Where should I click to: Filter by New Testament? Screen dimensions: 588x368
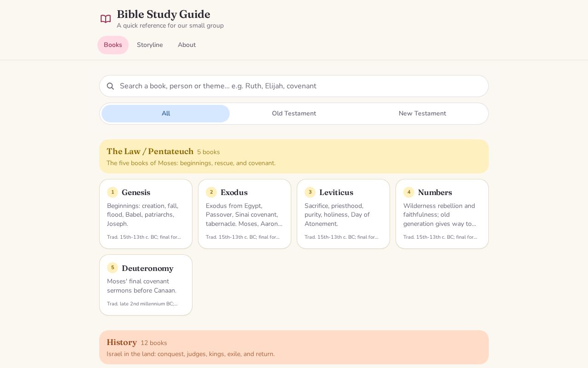click(422, 114)
